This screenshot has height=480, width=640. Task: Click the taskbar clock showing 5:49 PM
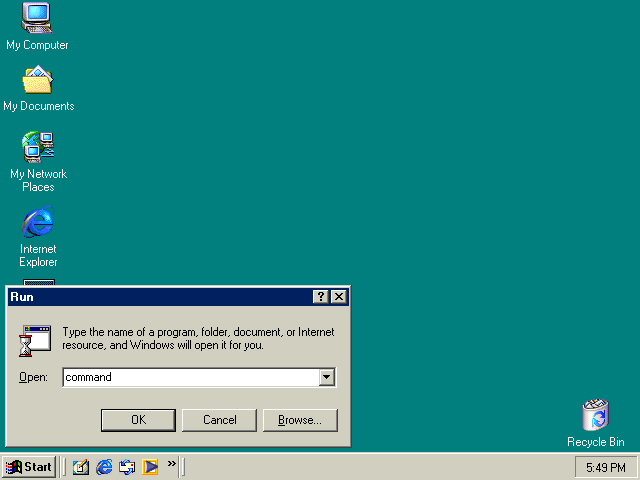click(x=606, y=467)
